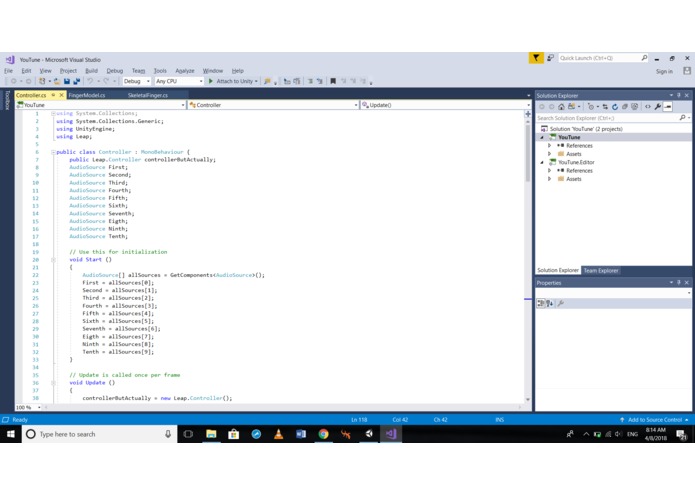Open the Toolbox side tab
695x494 pixels.
pyautogui.click(x=7, y=100)
